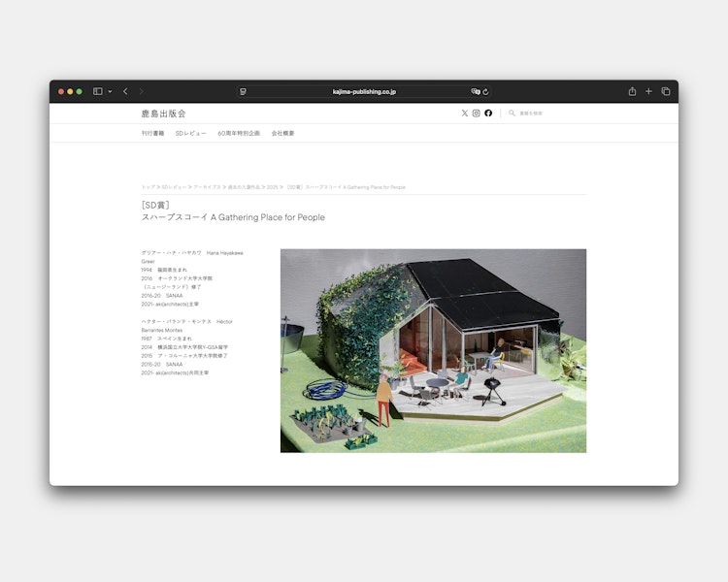The width and height of the screenshot is (728, 582).
Task: Open the page translation icon
Action: coord(476,91)
